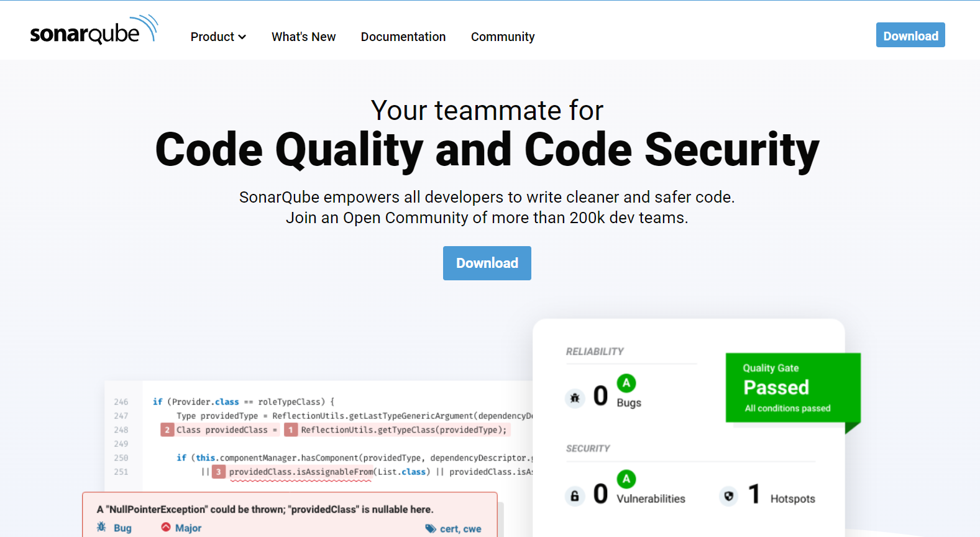The width and height of the screenshot is (980, 537).
Task: Click the lock icon beside Vulnerabilities
Action: coord(575,496)
